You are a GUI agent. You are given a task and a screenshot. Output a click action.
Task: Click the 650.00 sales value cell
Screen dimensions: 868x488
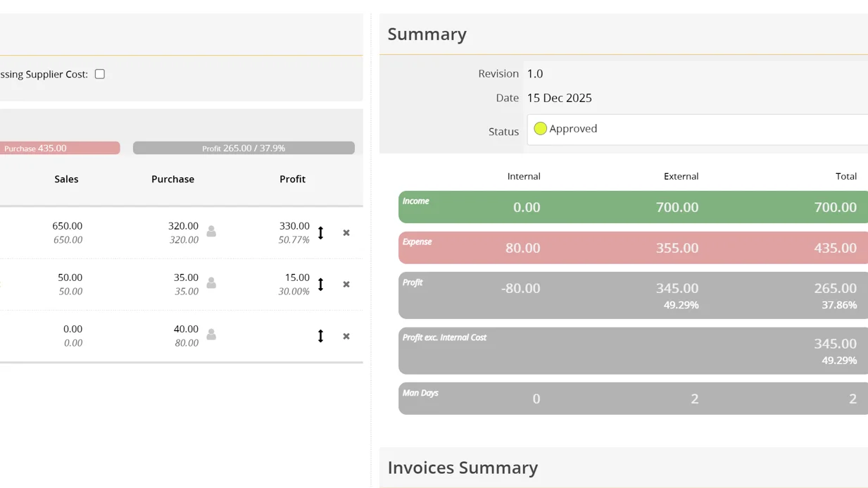[67, 226]
